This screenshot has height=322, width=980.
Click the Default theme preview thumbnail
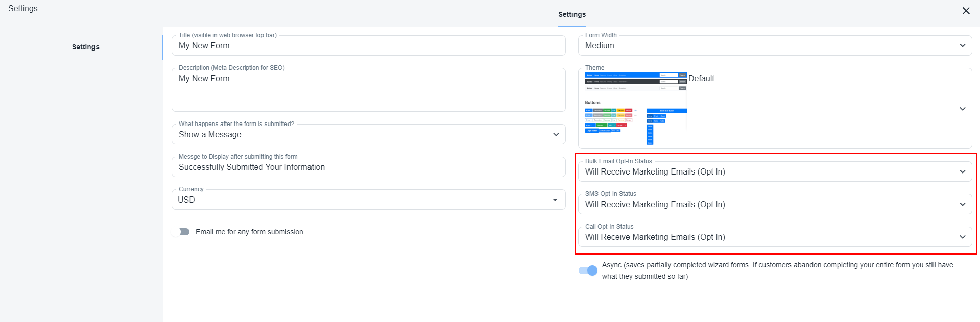(x=636, y=108)
